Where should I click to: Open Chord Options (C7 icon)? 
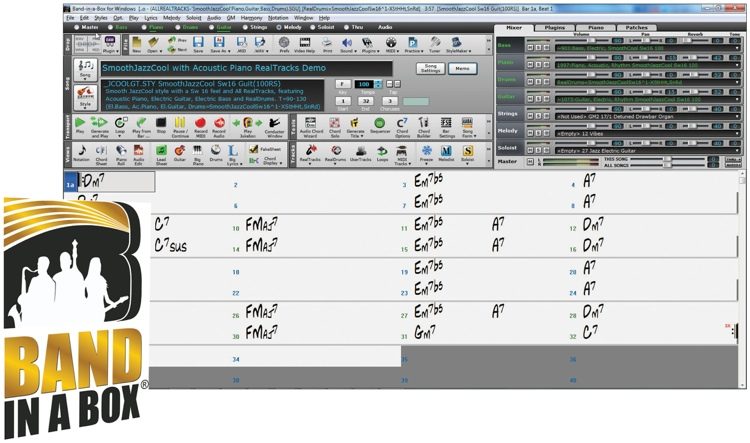click(x=402, y=126)
